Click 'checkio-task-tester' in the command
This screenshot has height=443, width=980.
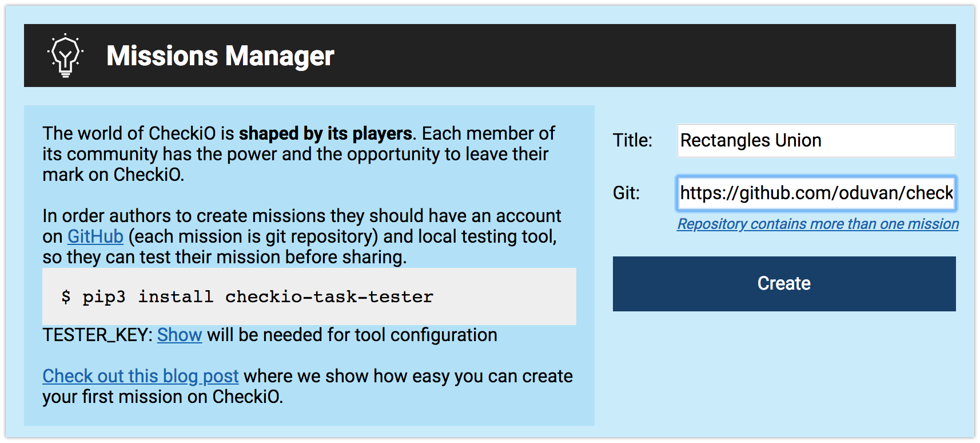[329, 297]
